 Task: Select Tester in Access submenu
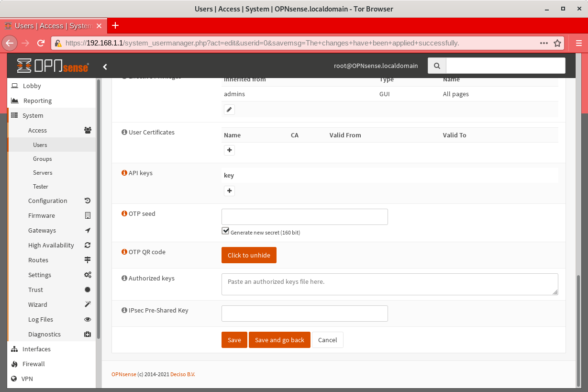41,186
